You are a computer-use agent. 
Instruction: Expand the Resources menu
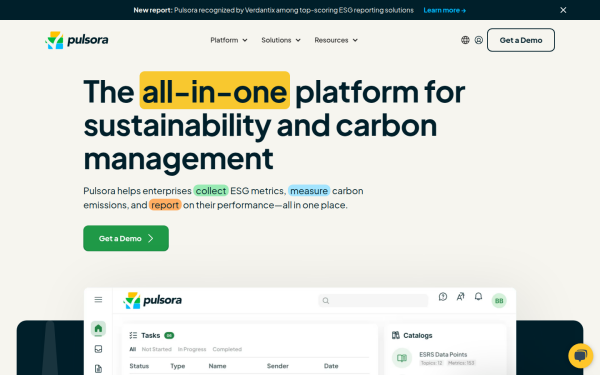(336, 40)
